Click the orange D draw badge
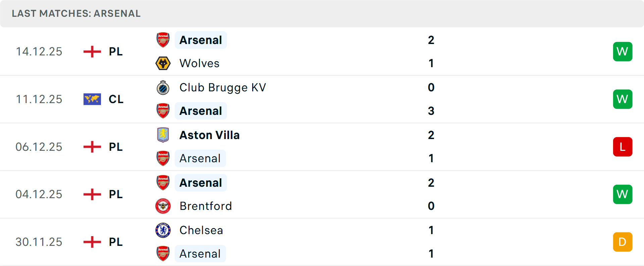This screenshot has height=266, width=644. 623,242
